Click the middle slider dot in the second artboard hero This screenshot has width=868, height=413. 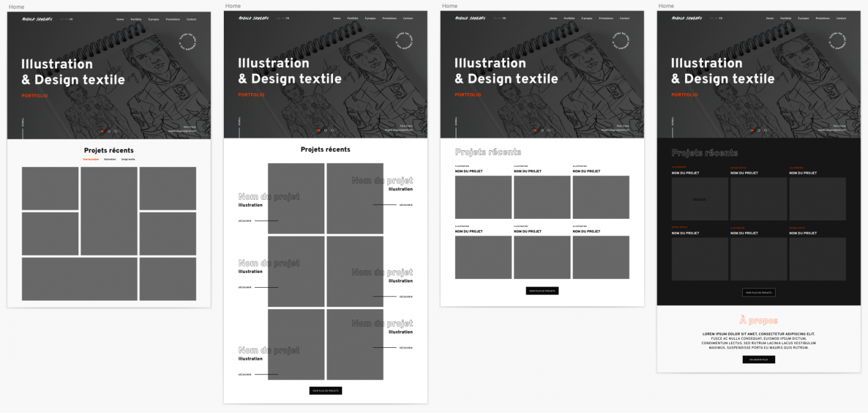(325, 130)
